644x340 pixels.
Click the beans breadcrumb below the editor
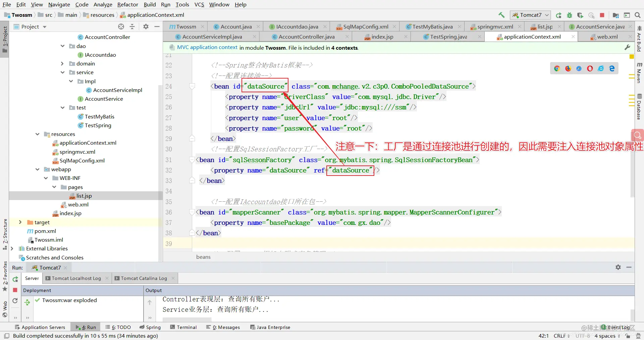pyautogui.click(x=203, y=257)
